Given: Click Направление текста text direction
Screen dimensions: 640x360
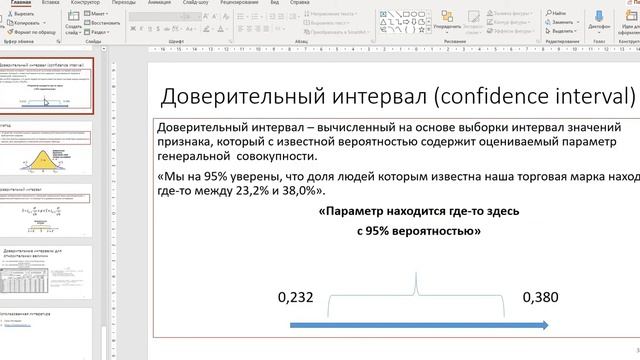Looking at the screenshot, I should [331, 14].
